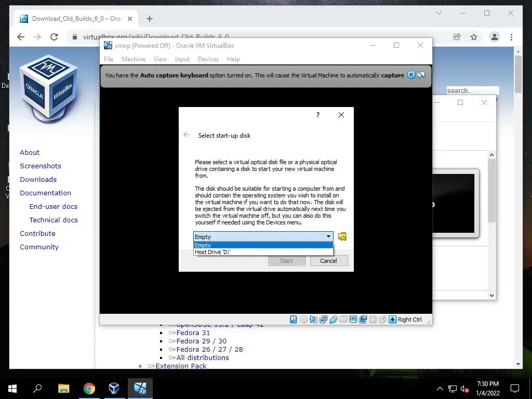This screenshot has height=399, width=532.
Task: Click Chrome's forward navigation arrow
Action: click(37, 37)
